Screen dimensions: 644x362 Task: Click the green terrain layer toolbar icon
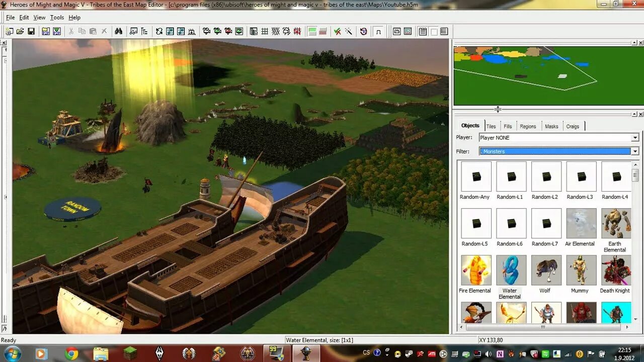click(312, 31)
